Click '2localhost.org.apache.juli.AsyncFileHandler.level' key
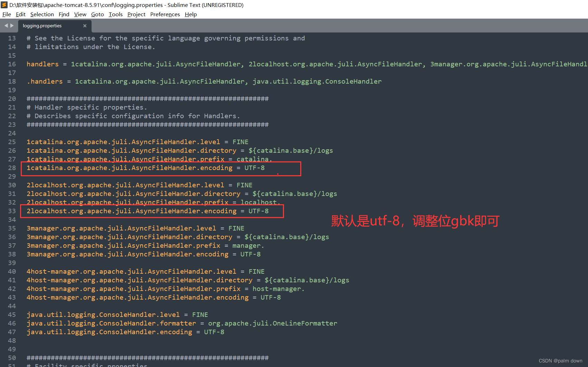Screen dimensions: 588x367 click(125, 185)
